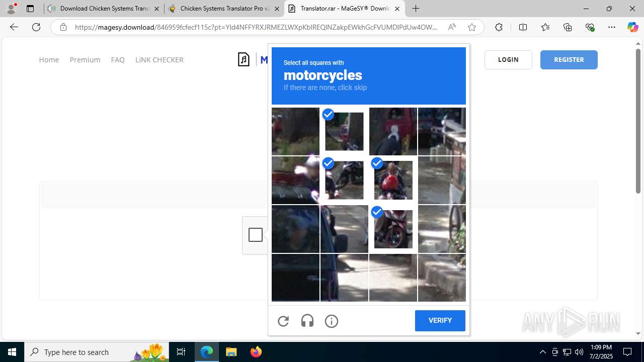
Task: Click the LOGIN button
Action: click(508, 60)
